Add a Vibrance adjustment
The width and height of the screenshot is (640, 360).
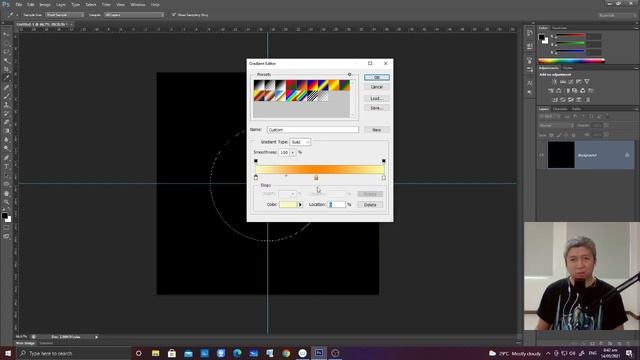pos(587,82)
